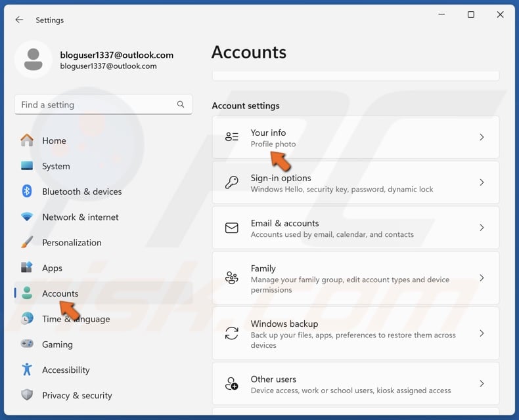Click the System monitor icon
This screenshot has height=420, width=519.
[27, 166]
